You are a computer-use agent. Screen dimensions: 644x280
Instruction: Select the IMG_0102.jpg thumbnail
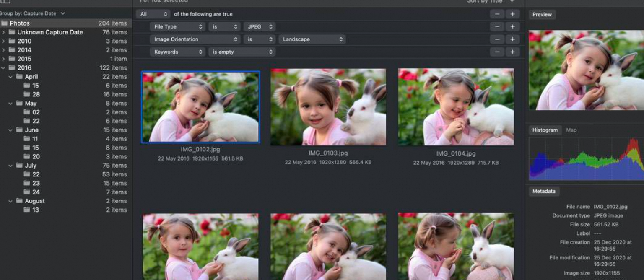(200, 107)
